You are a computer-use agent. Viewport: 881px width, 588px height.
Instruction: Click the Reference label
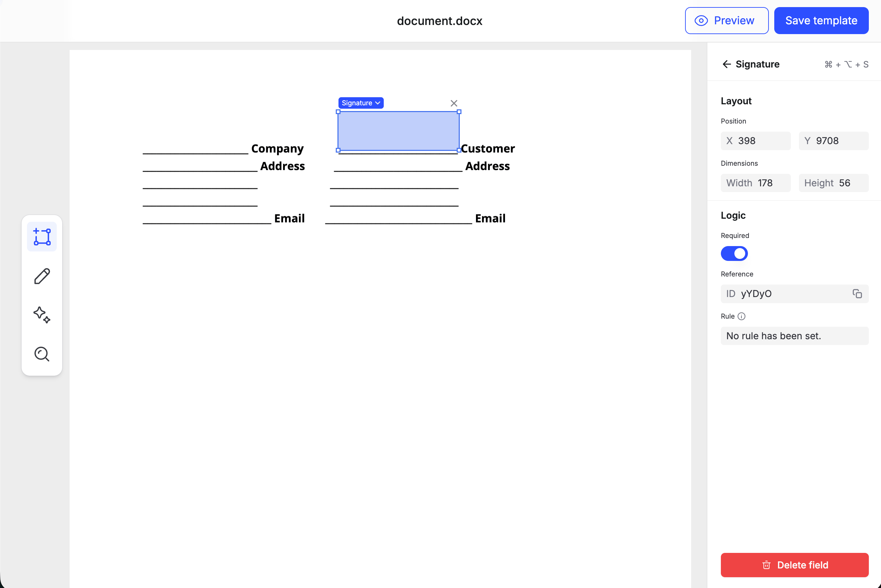pyautogui.click(x=737, y=274)
